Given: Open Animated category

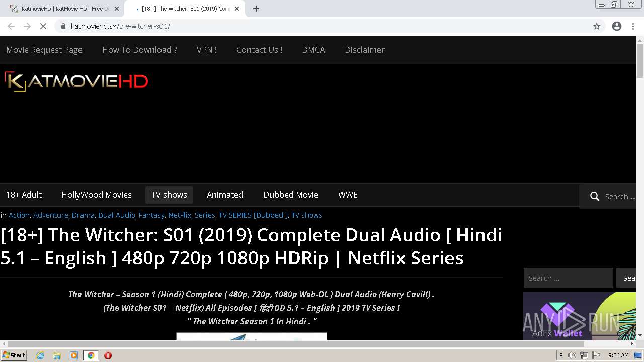Looking at the screenshot, I should 225,195.
